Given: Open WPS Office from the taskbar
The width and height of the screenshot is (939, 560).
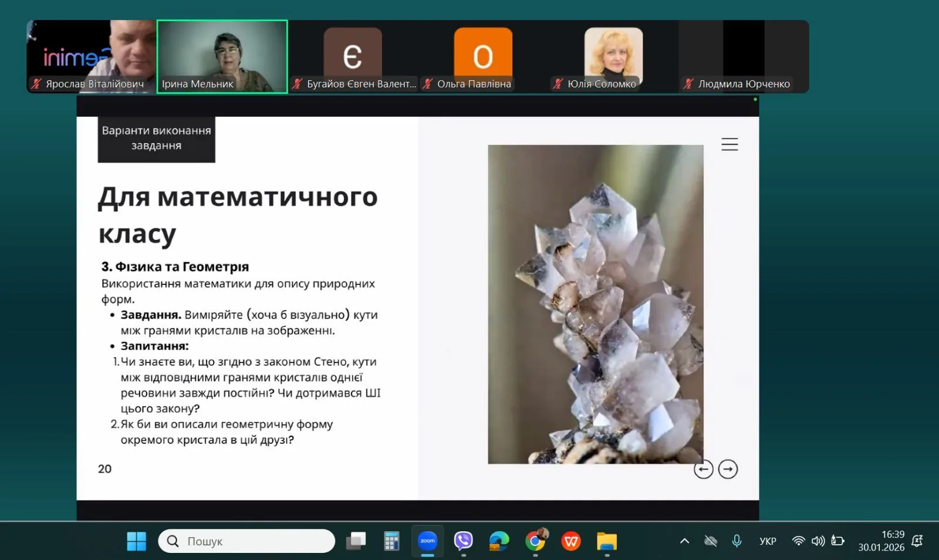Looking at the screenshot, I should point(571,541).
